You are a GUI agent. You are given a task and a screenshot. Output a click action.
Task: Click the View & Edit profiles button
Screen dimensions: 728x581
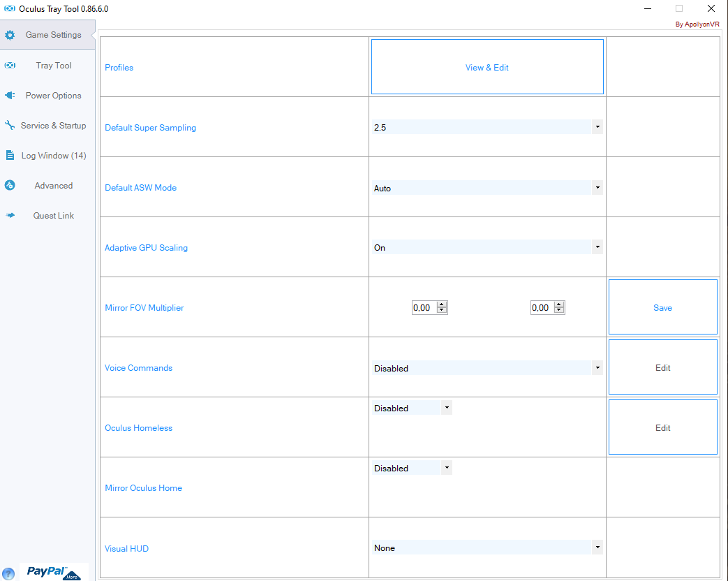tap(487, 67)
